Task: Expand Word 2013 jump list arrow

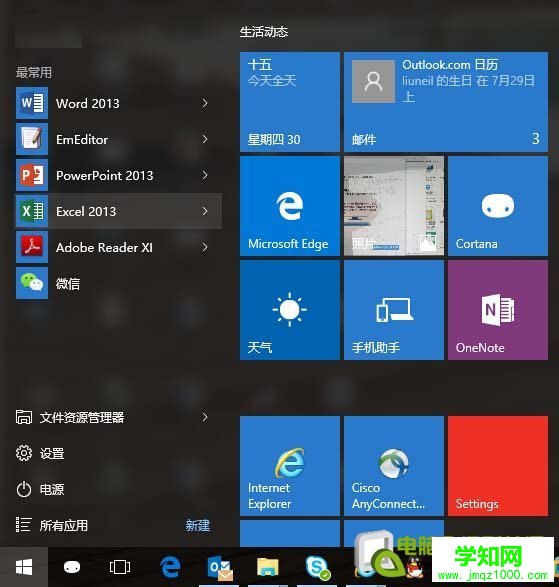Action: [x=205, y=103]
